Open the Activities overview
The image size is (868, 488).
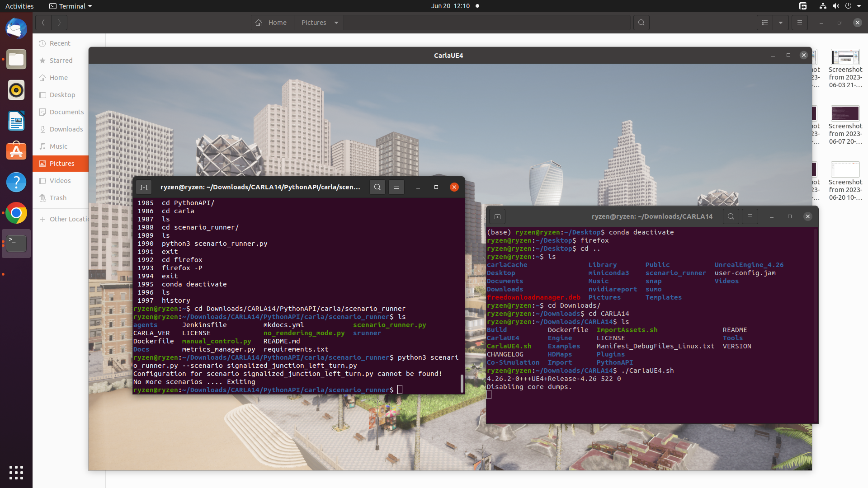click(x=19, y=6)
